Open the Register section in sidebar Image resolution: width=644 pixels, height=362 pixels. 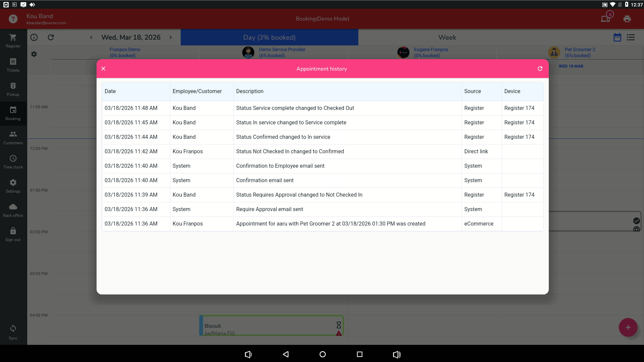point(13,41)
